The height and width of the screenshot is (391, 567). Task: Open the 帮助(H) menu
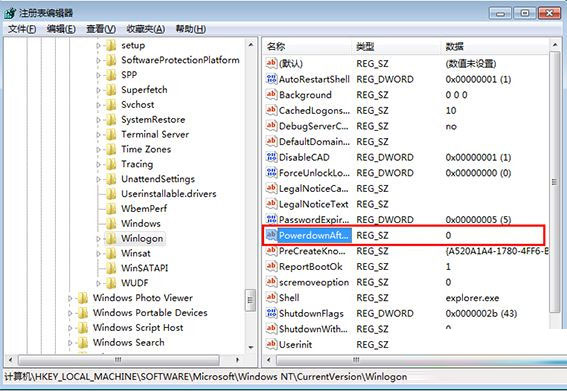pos(191,29)
